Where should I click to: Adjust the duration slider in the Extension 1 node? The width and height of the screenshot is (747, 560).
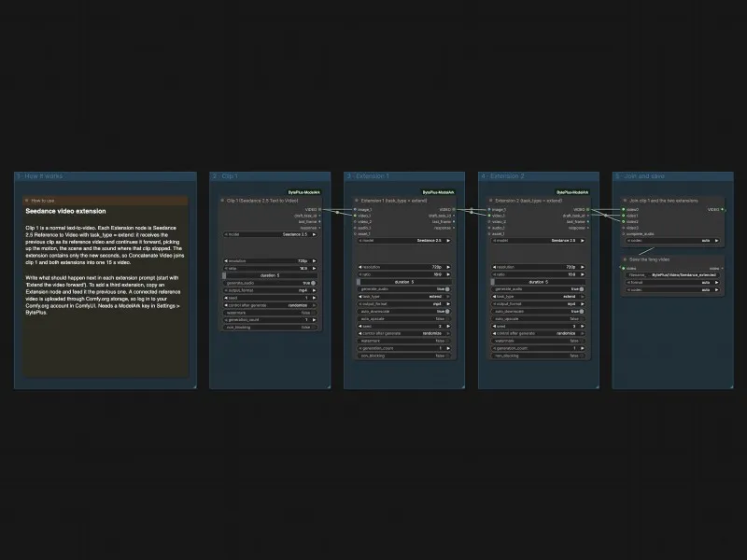click(x=404, y=282)
